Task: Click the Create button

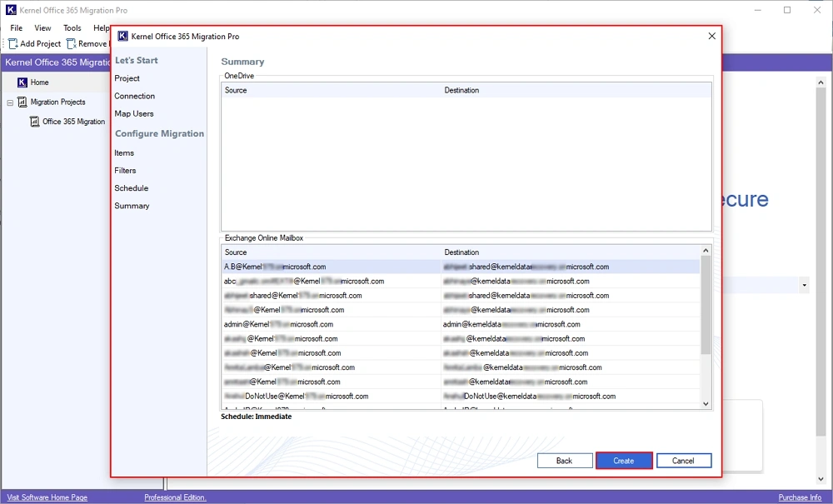Action: (x=623, y=460)
